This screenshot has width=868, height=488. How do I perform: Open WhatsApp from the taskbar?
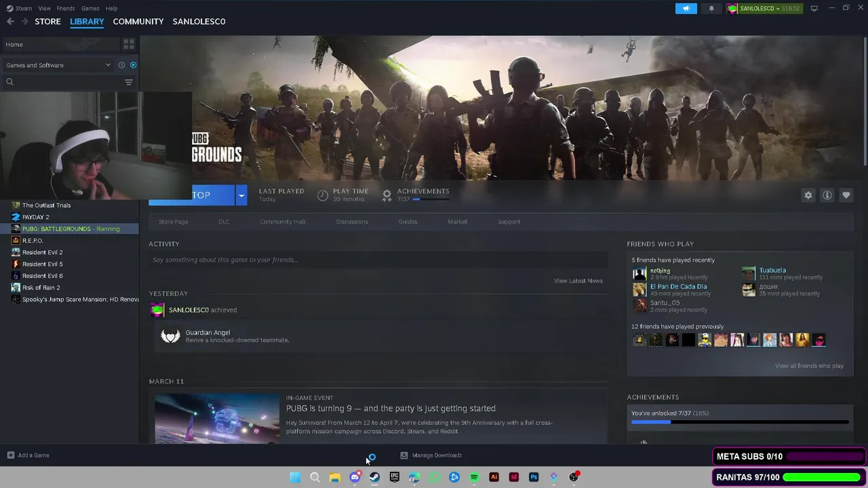434,477
